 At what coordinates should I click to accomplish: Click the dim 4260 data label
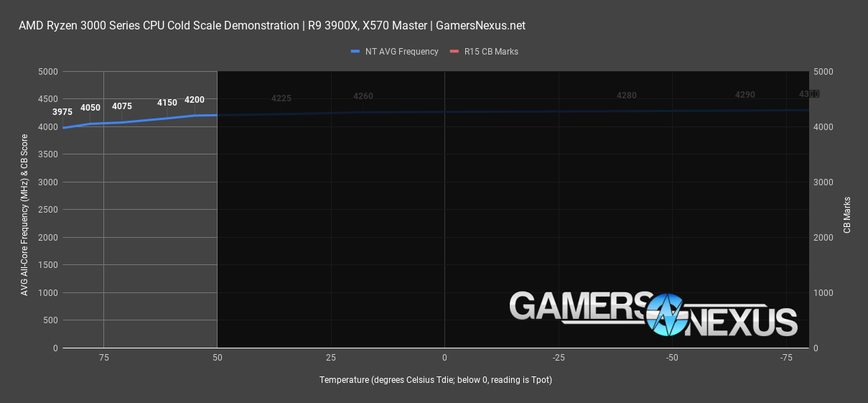(x=363, y=96)
